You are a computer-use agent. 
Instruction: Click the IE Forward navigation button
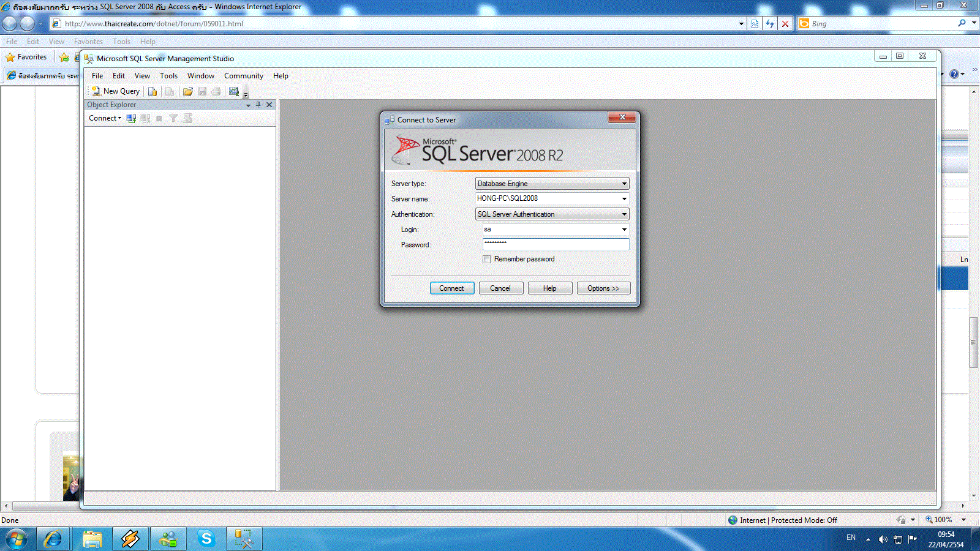click(x=28, y=24)
